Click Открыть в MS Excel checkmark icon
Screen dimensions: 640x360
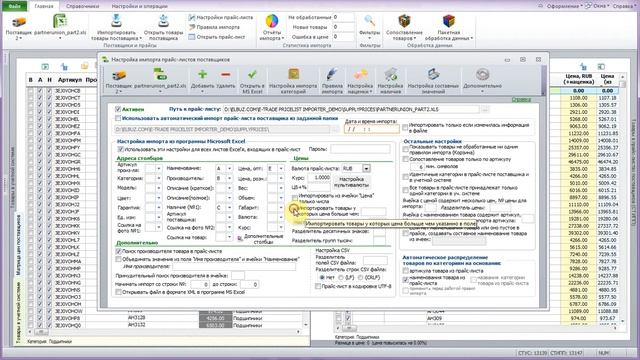tap(252, 75)
